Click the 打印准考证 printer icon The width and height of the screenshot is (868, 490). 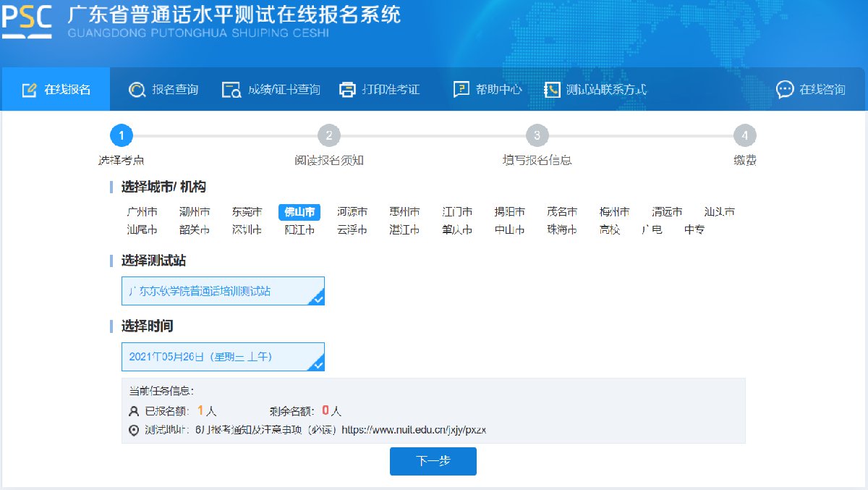[348, 90]
